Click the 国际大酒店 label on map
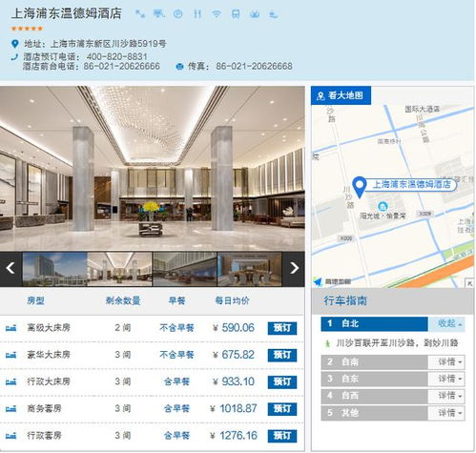The image size is (476, 453). pyautogui.click(x=423, y=109)
